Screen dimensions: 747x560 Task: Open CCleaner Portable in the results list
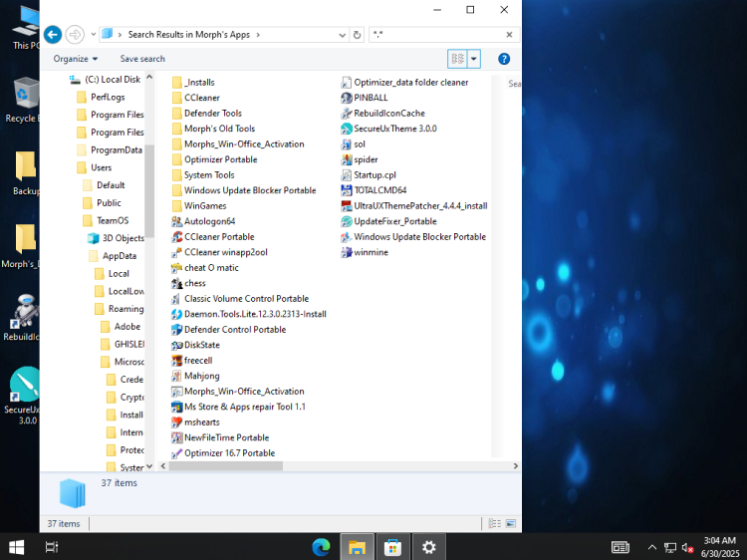click(213, 237)
